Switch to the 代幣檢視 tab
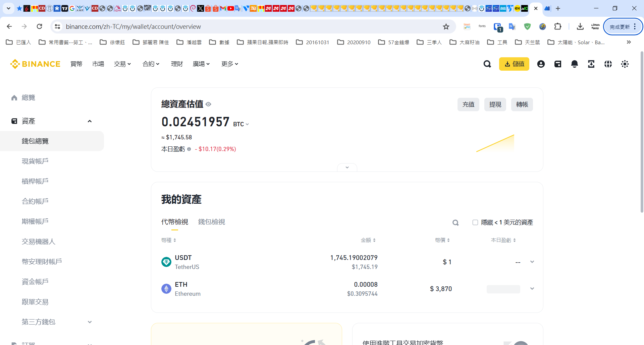Viewport: 644px width, 345px height. pos(174,222)
